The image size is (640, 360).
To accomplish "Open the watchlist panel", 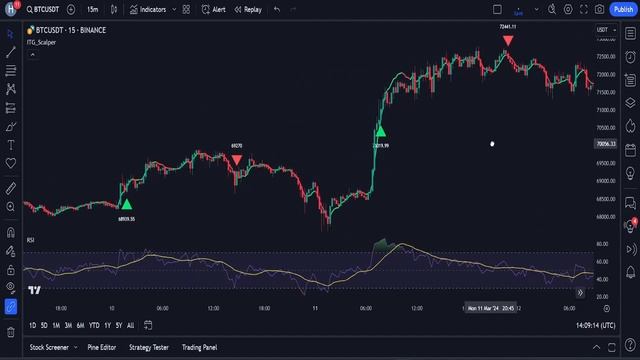I will tap(630, 33).
